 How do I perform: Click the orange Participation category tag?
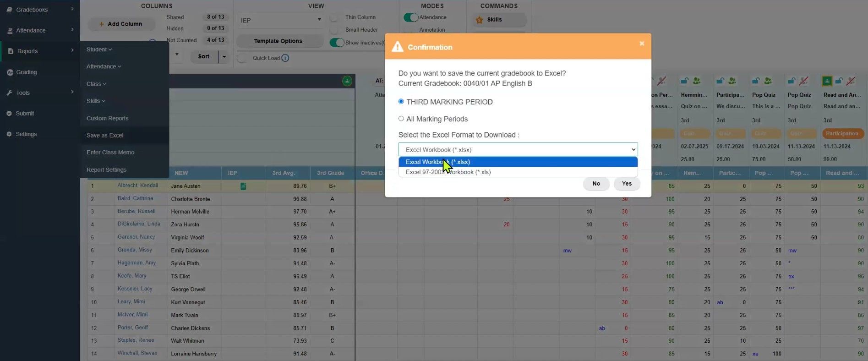[842, 134]
